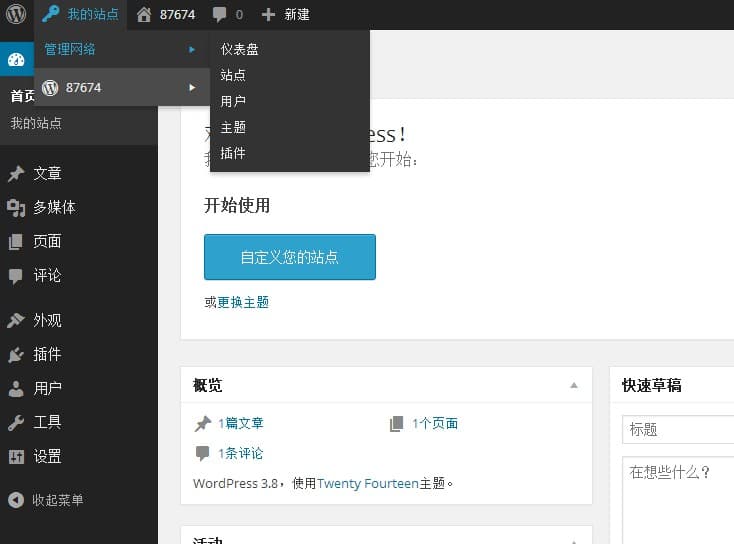Click the 自定义您的站点 button
The image size is (734, 544).
click(290, 257)
